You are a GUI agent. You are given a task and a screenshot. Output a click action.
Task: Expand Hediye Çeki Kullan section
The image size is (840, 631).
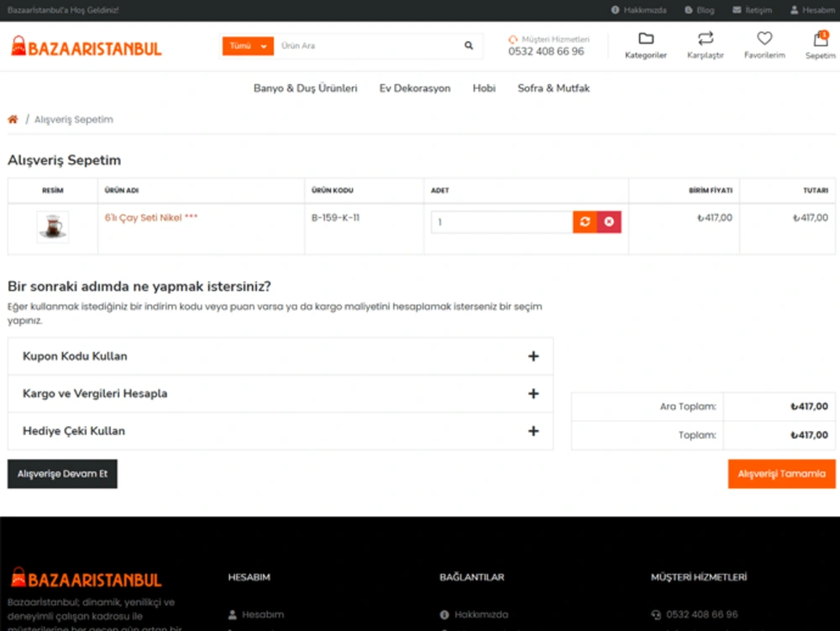tap(281, 431)
